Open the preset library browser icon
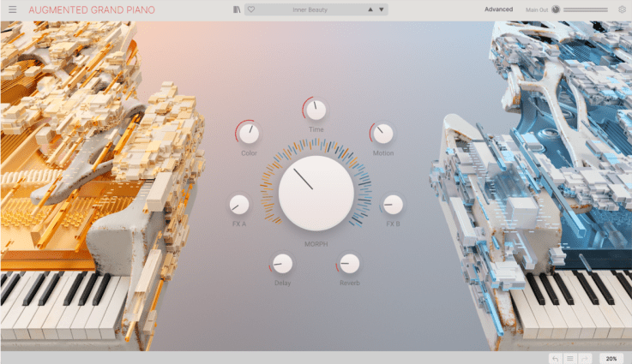The image size is (632, 364). coord(237,9)
